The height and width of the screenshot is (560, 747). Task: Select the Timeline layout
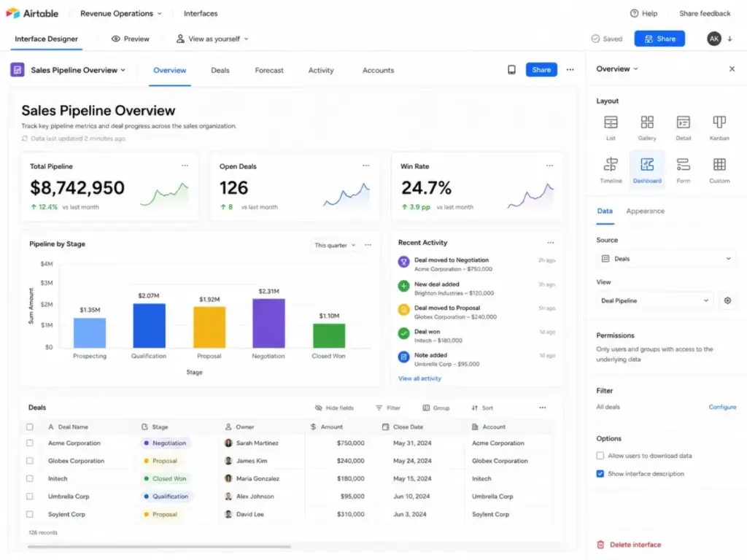click(611, 171)
